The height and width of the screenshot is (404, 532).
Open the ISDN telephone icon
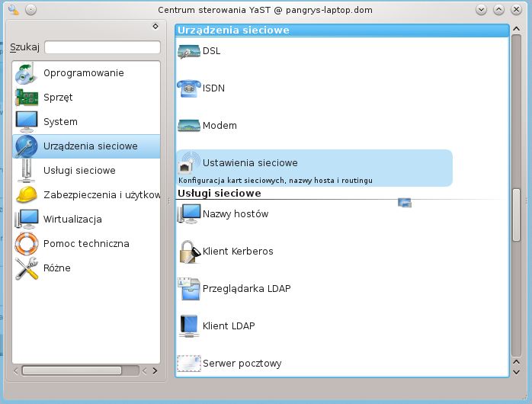[189, 88]
